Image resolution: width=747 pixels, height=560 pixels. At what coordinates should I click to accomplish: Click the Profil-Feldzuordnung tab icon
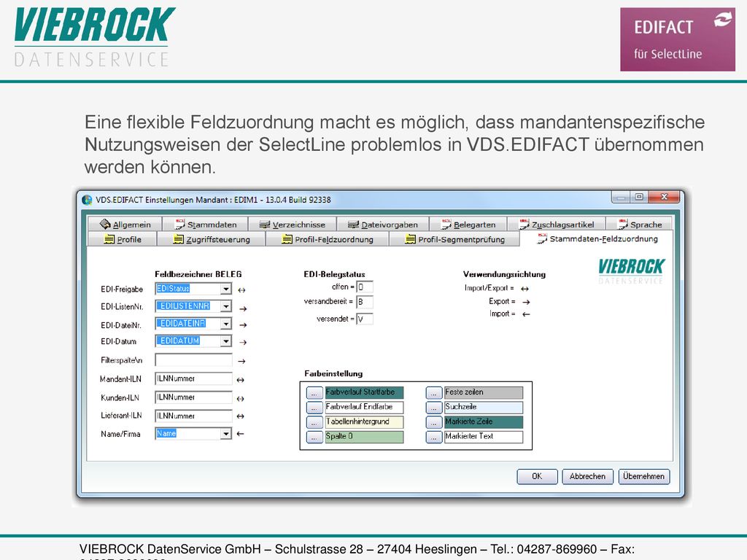pos(287,239)
